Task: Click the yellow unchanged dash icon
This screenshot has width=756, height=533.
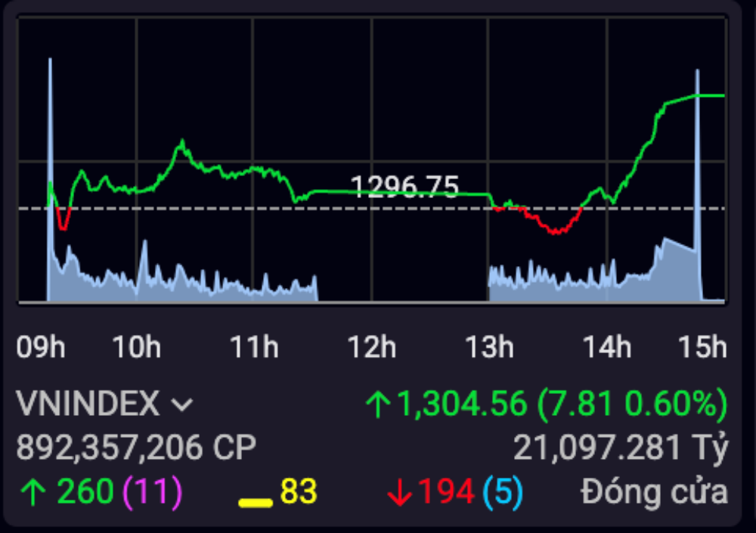Action: [x=255, y=500]
